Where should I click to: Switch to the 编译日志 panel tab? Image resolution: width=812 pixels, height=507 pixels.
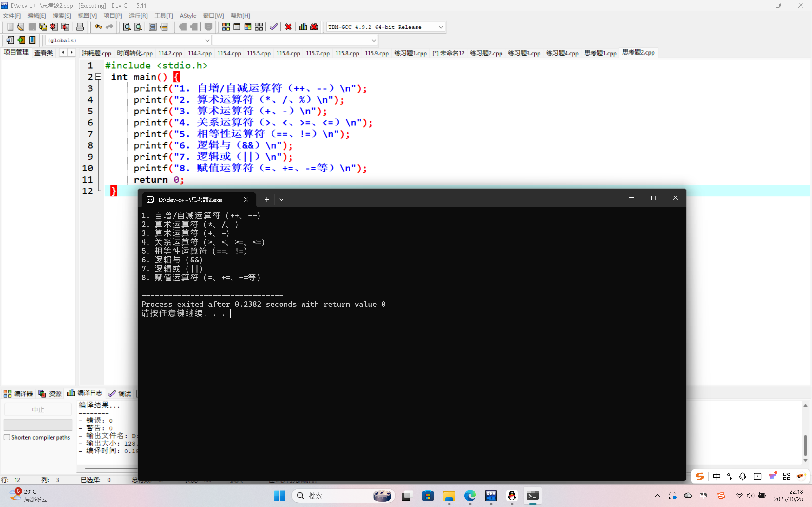click(x=85, y=393)
